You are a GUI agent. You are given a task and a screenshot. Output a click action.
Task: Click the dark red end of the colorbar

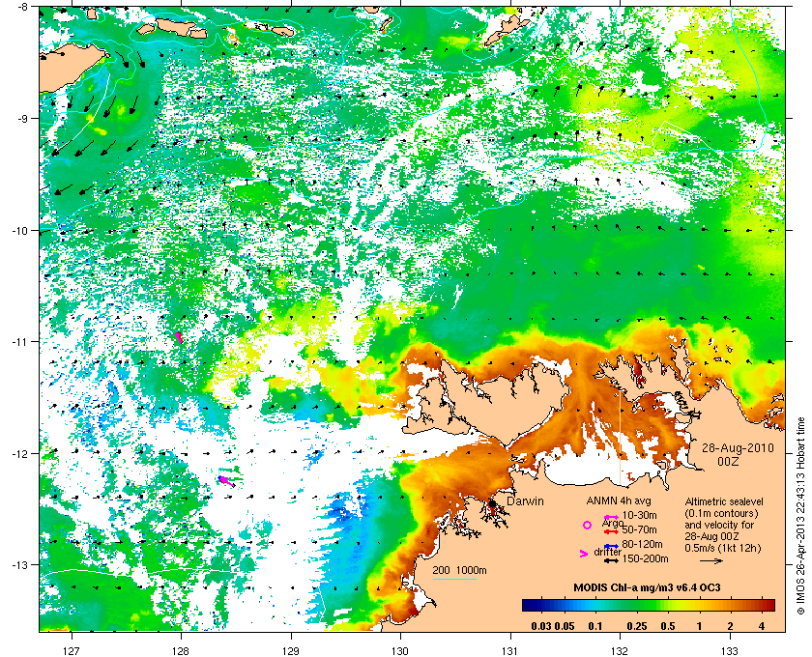click(x=771, y=605)
